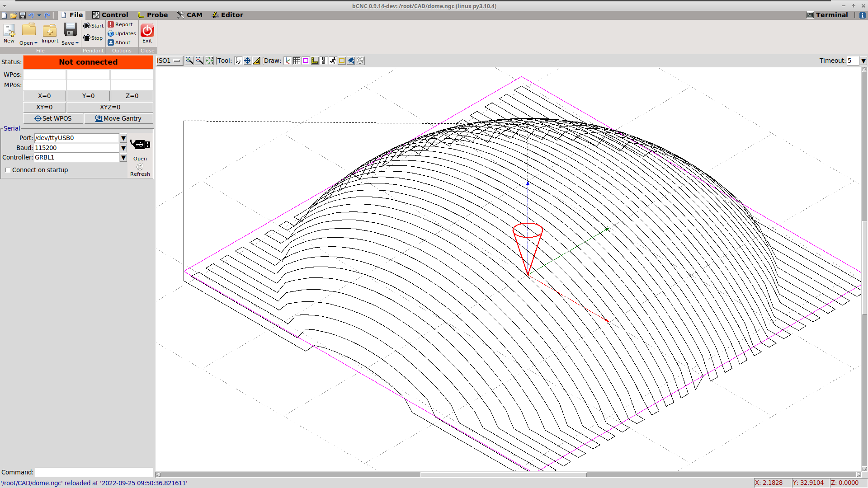
Task: Click quick-access save floppy icon
Action: click(x=23, y=15)
